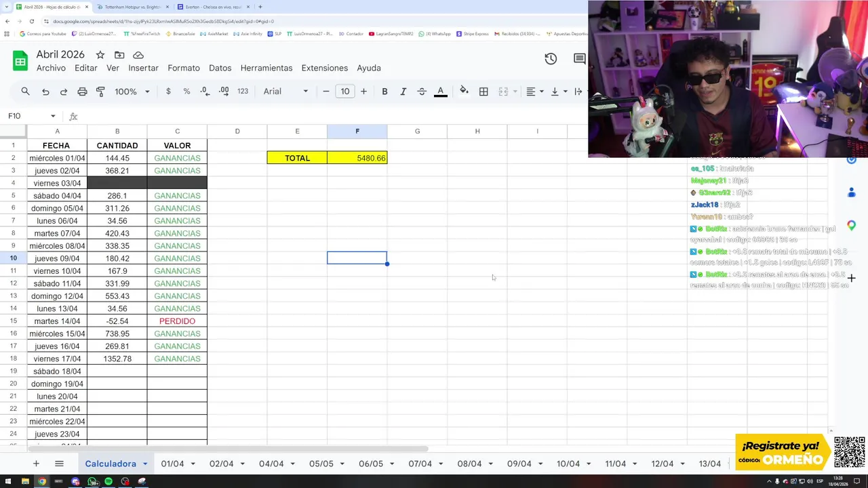This screenshot has width=868, height=488.
Task: Switch to the Everton - Chelsea browser tab
Action: click(212, 7)
